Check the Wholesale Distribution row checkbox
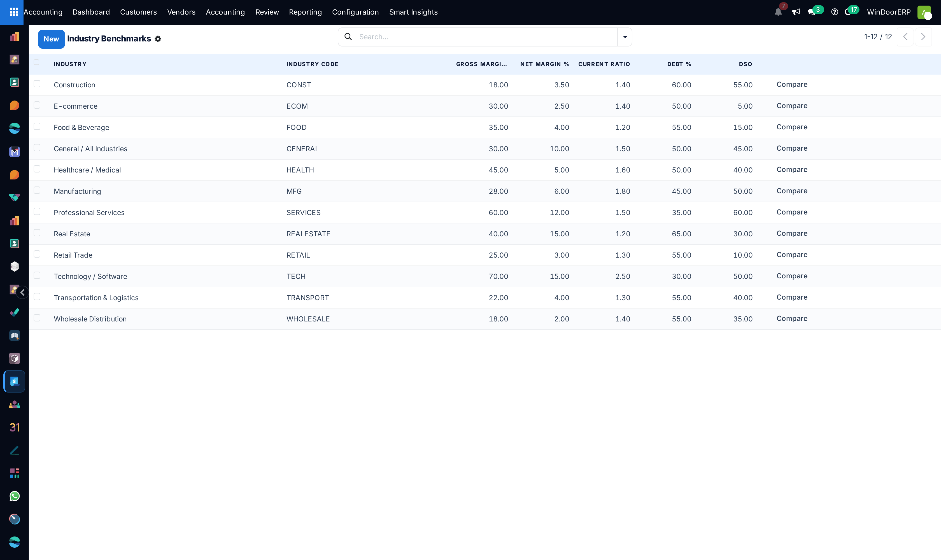 [x=37, y=318]
